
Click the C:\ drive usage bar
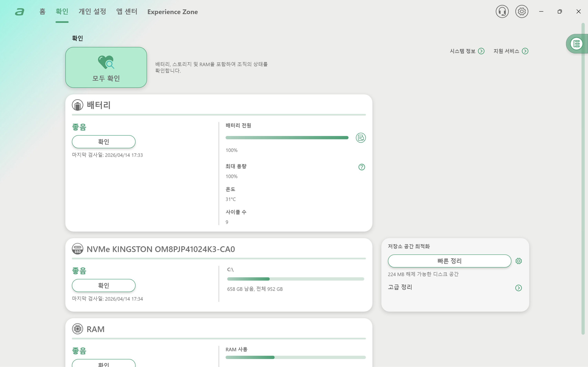pyautogui.click(x=295, y=279)
